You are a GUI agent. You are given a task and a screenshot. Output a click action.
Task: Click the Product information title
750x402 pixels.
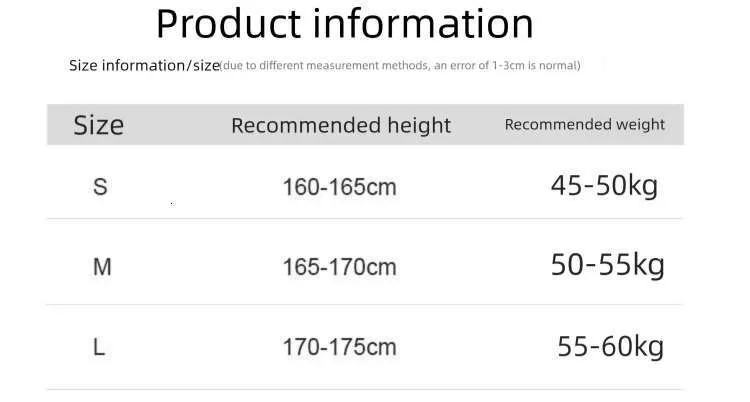click(x=345, y=23)
